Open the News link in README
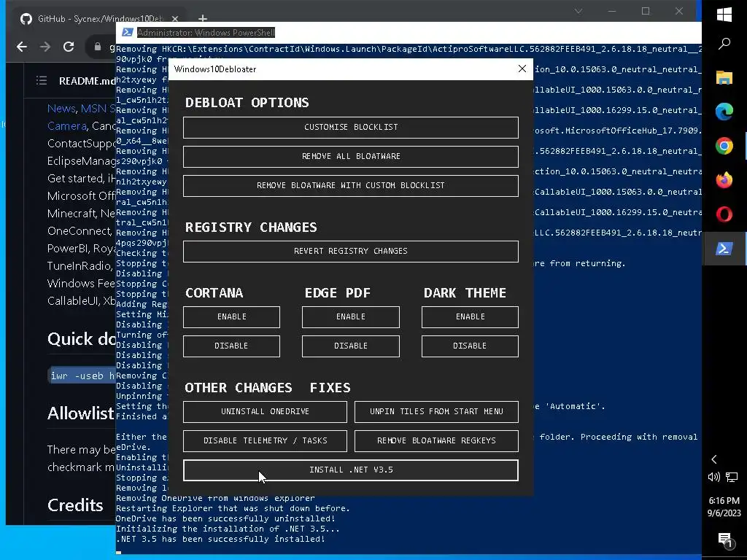Viewport: 747px width, 560px height. (x=61, y=109)
